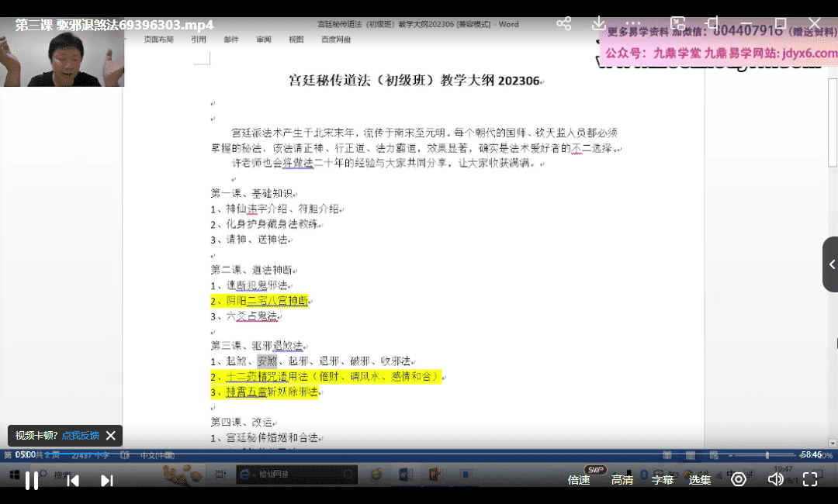This screenshot has width=838, height=504.
Task: Skip to the next video
Action: coord(107,480)
